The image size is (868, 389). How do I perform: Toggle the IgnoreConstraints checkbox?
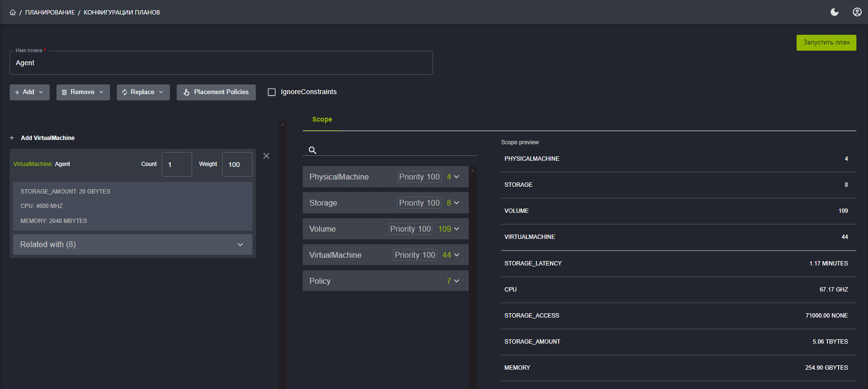tap(272, 92)
